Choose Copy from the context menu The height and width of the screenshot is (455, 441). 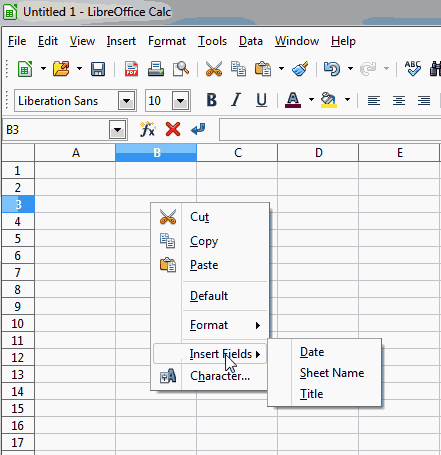point(210,241)
